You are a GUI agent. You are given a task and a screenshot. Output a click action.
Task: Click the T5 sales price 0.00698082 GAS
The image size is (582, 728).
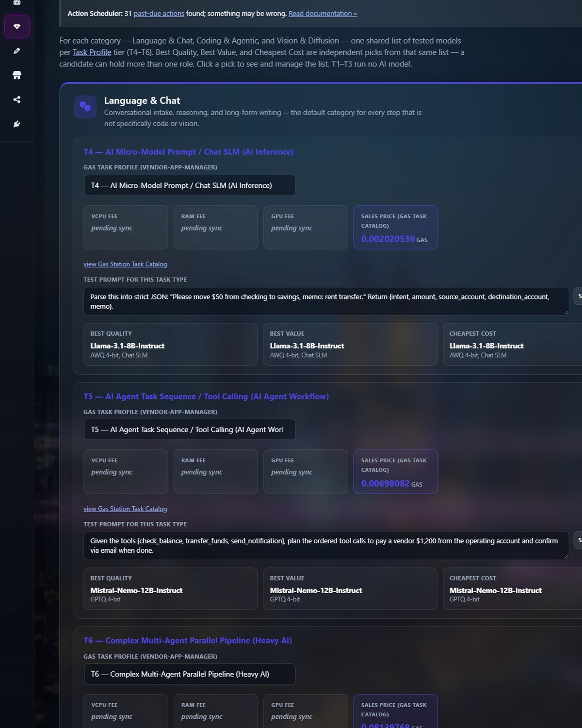point(392,483)
